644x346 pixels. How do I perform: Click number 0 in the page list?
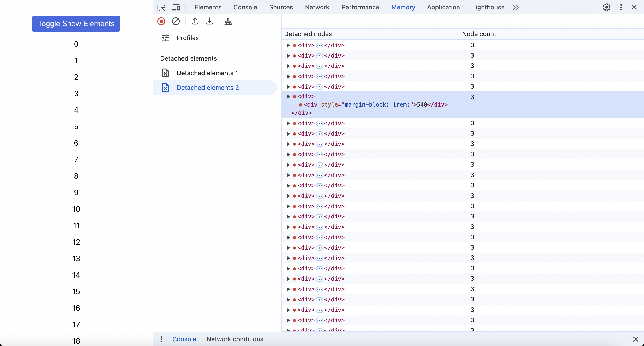click(x=76, y=44)
